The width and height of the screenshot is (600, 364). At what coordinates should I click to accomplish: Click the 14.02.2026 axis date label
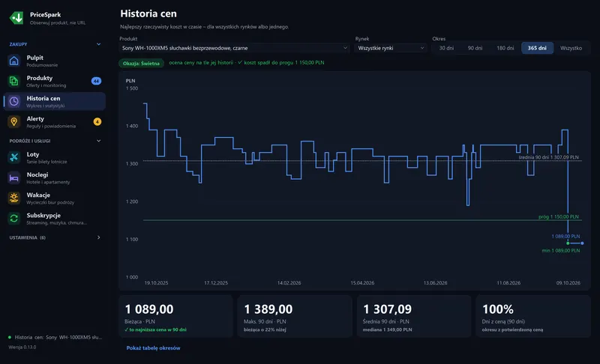[x=289, y=283]
